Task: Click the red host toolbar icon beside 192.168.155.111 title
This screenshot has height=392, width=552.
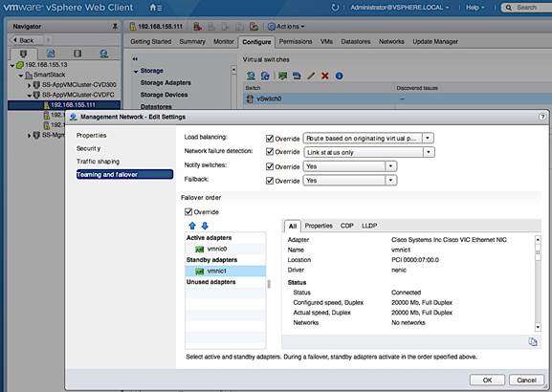Action: click(197, 27)
